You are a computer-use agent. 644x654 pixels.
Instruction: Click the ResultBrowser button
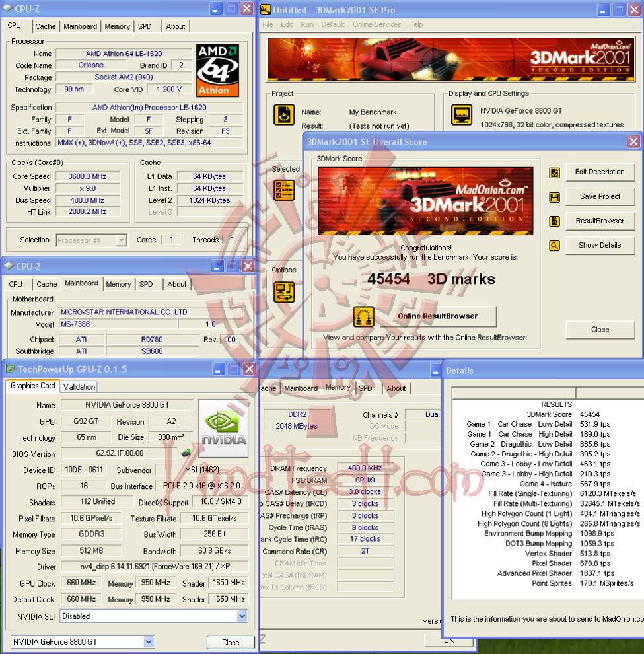click(x=600, y=221)
